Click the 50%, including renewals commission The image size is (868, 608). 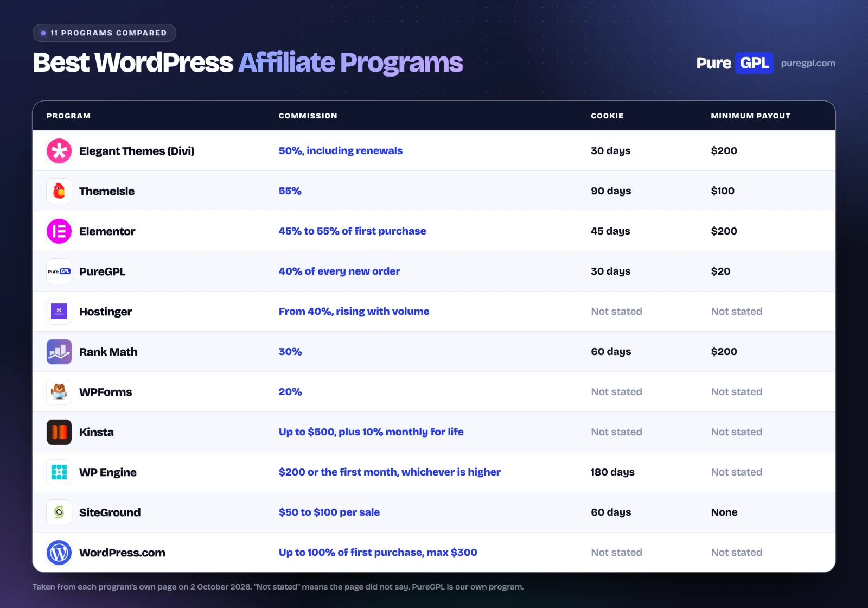point(341,151)
